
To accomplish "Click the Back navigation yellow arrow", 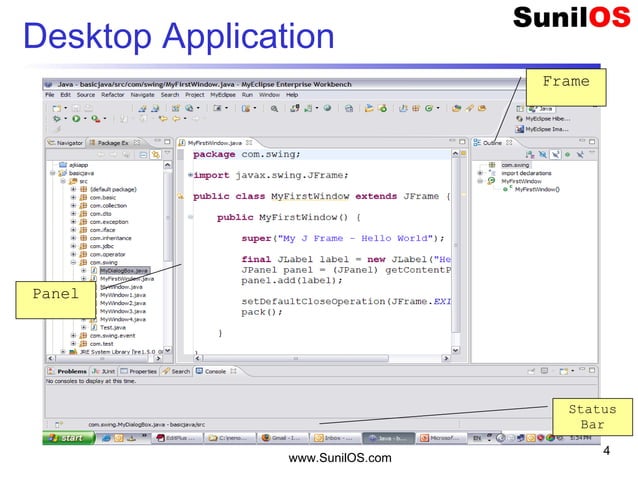I will coord(177,119).
